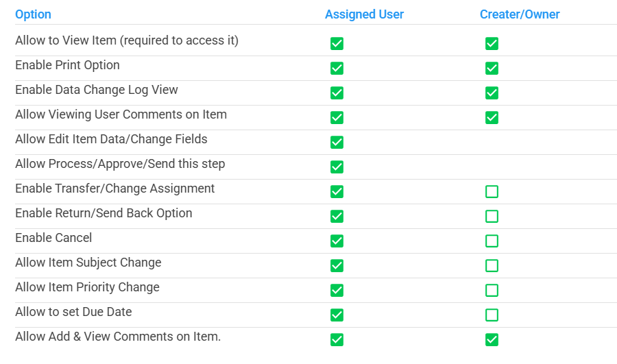
Task: Click the Creater/Owner column header
Action: pos(520,14)
